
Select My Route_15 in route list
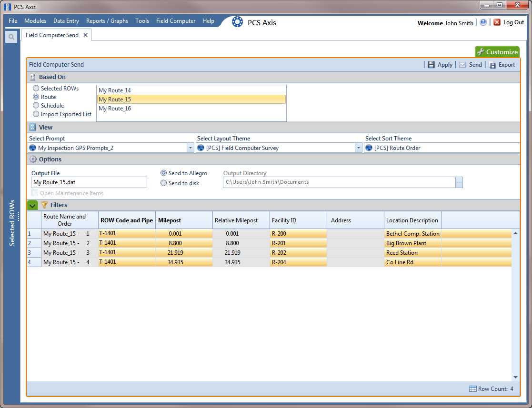(191, 100)
